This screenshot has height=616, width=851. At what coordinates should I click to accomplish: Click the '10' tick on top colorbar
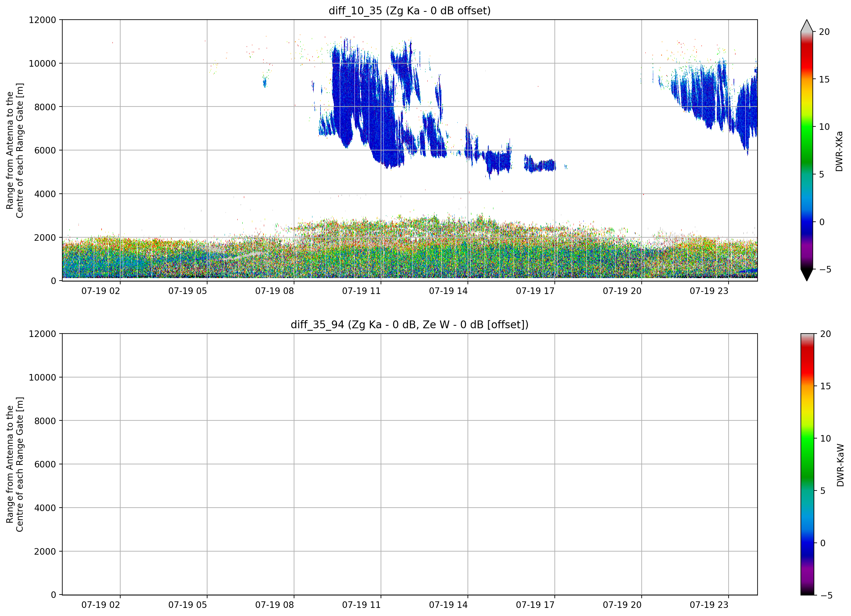point(824,127)
